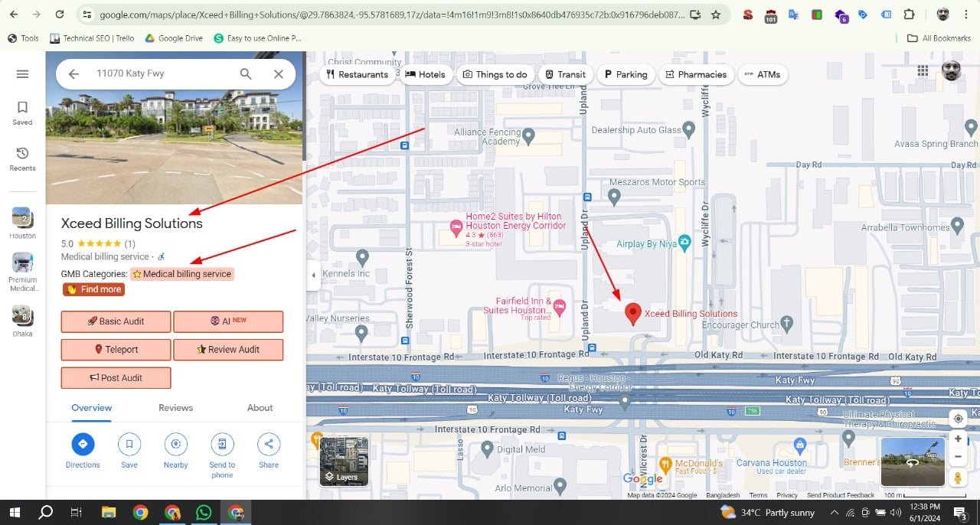
Task: Select the Transit chip
Action: [x=566, y=74]
